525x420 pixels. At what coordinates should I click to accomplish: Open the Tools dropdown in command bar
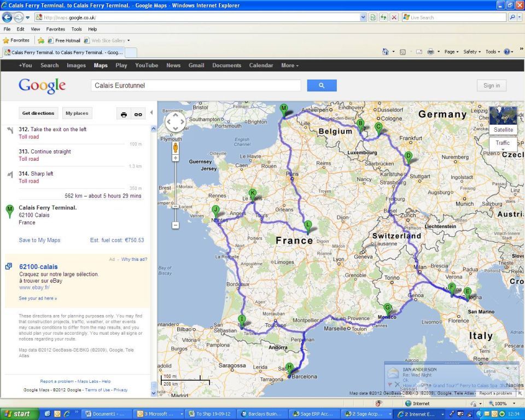pyautogui.click(x=493, y=52)
